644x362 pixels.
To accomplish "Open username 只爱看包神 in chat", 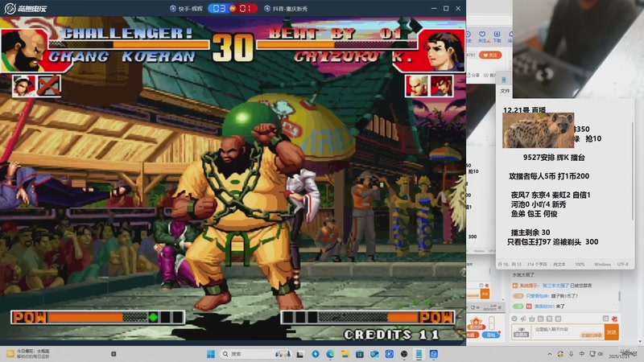I will click(537, 295).
